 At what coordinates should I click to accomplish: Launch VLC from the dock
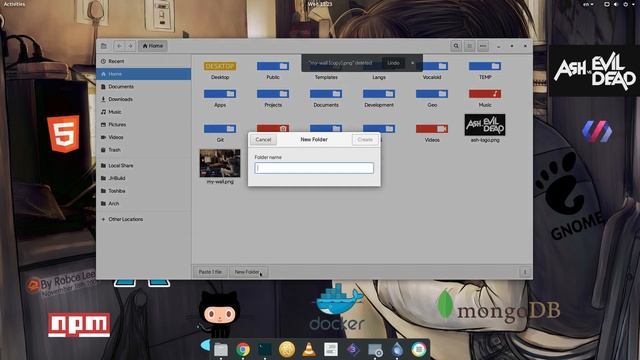pos(309,349)
